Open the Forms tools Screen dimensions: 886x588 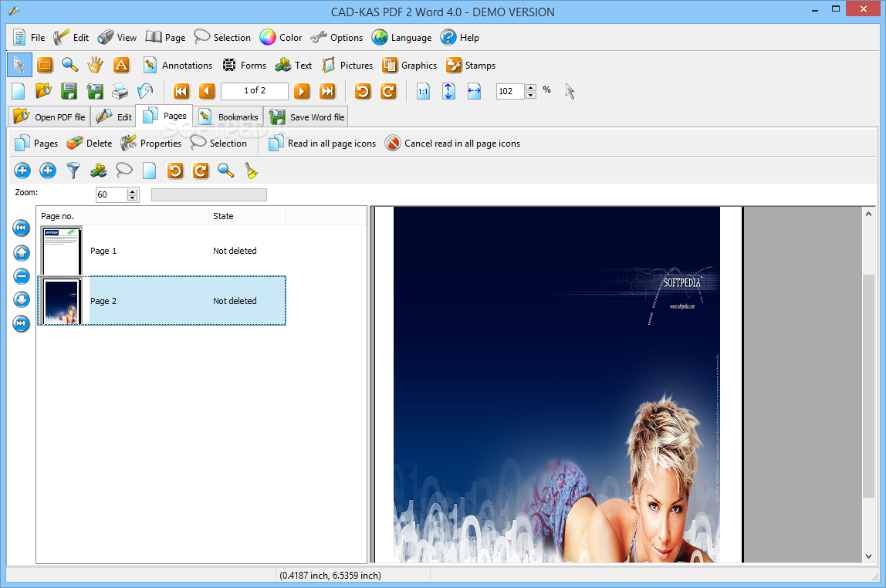pos(244,65)
